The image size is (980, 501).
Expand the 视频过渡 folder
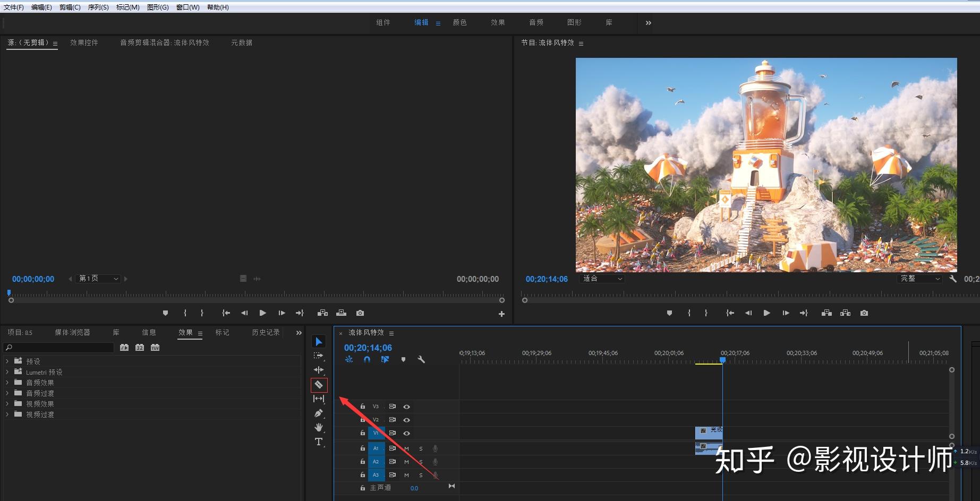click(7, 414)
